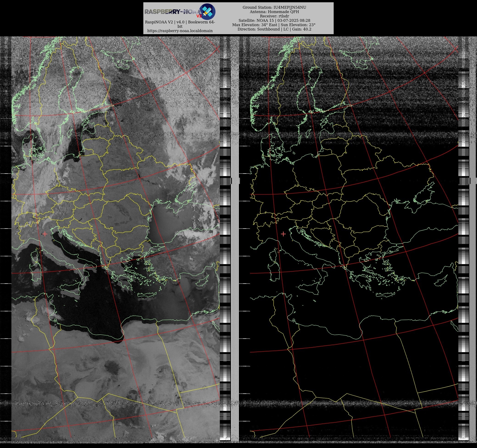Screen dimensions: 477x448
Task: Click the red ground station cross on left image
Action: tap(45, 234)
